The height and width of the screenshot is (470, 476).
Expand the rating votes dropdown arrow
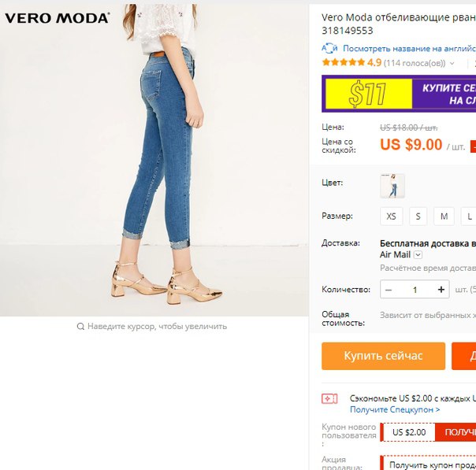(452, 63)
